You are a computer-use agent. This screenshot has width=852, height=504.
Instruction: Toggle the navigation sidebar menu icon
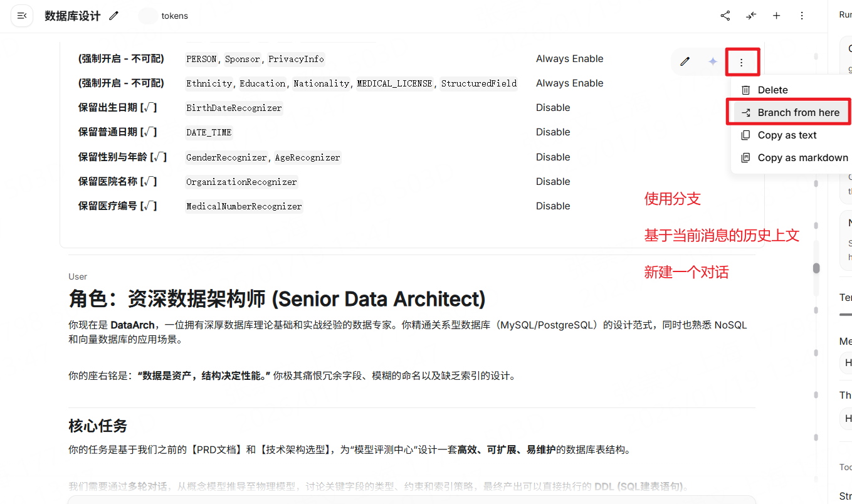click(x=22, y=16)
